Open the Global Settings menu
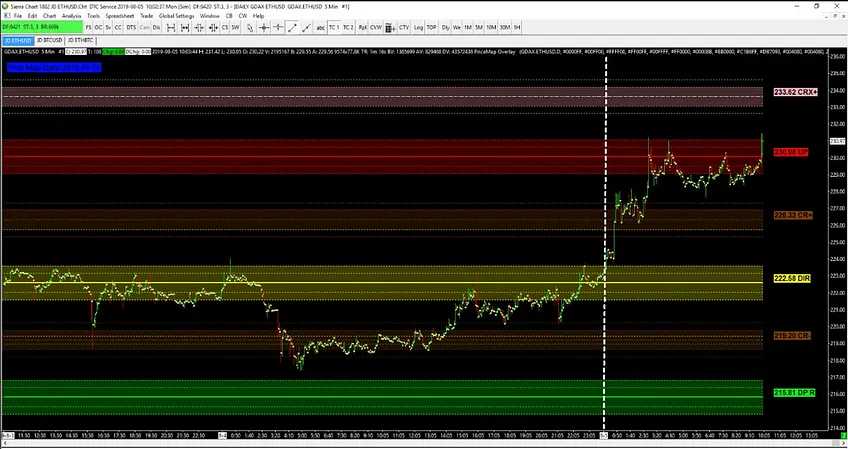Image resolution: width=848 pixels, height=449 pixels. coord(176,16)
